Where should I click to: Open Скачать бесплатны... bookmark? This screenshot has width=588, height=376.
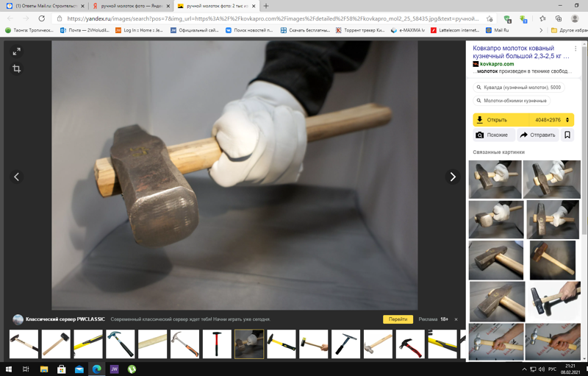305,30
